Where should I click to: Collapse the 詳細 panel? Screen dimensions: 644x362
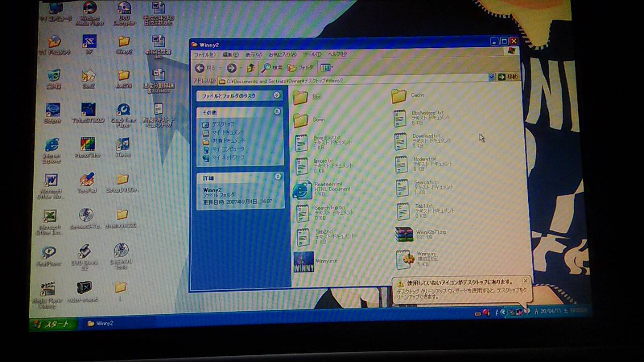coord(278,177)
